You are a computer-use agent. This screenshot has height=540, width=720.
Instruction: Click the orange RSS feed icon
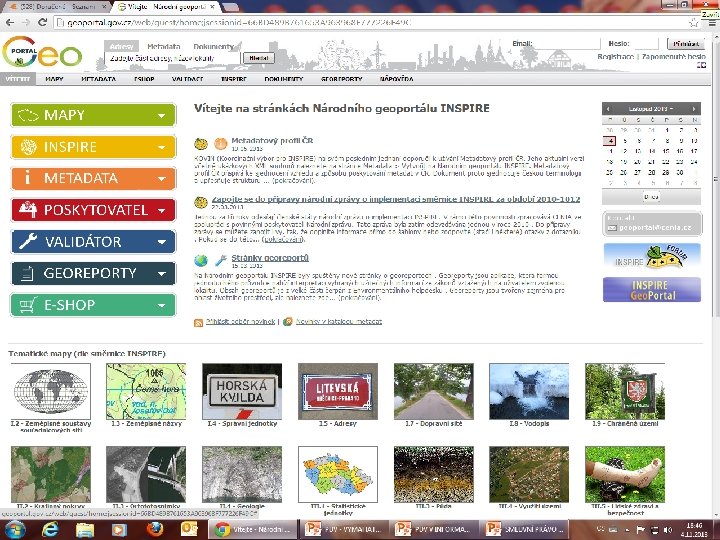coord(198,322)
